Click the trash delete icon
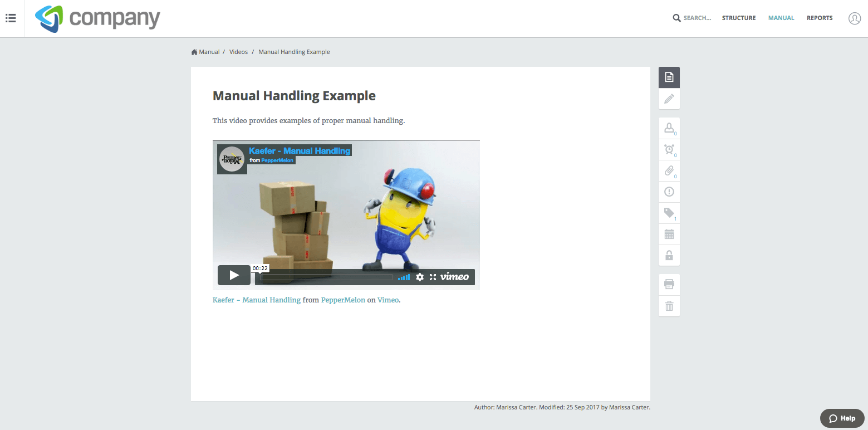Viewport: 868px width, 430px height. coord(669,306)
